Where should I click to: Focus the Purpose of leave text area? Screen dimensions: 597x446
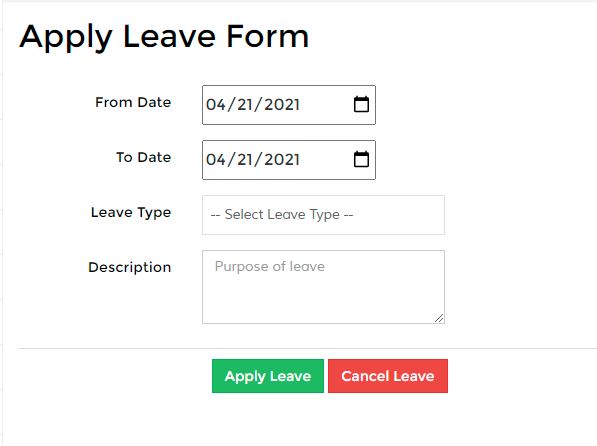(x=323, y=287)
